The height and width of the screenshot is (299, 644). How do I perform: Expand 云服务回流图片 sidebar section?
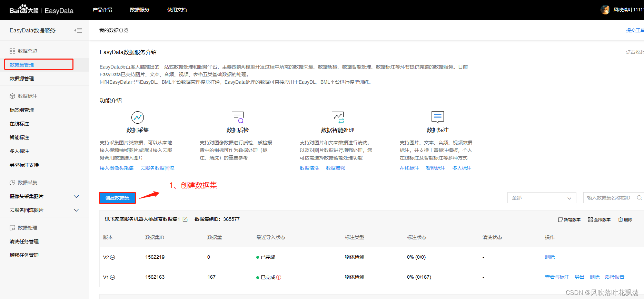tap(76, 210)
